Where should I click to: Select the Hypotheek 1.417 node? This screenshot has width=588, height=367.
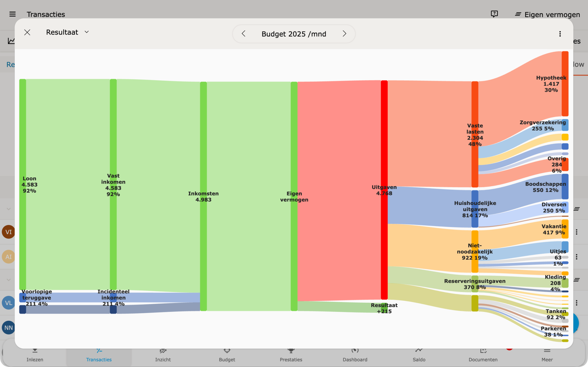(x=565, y=84)
